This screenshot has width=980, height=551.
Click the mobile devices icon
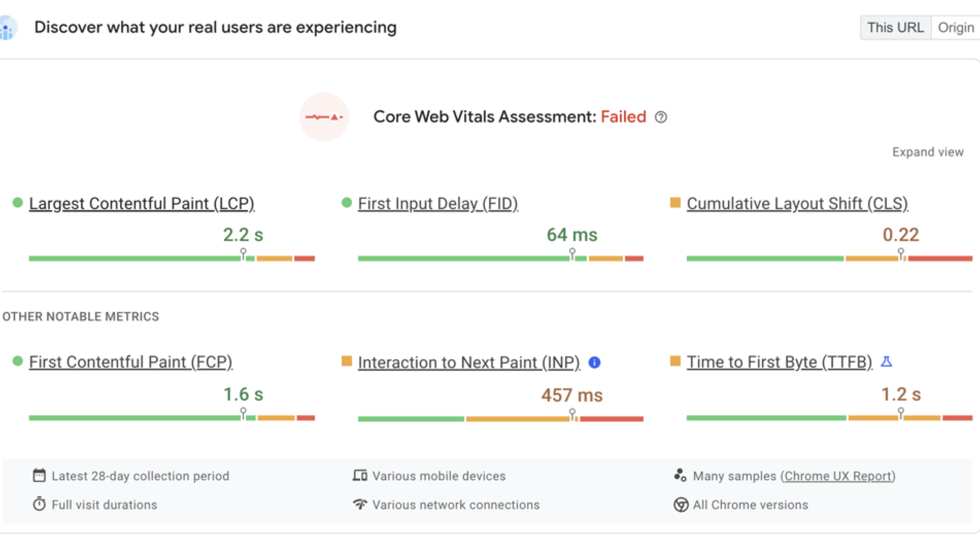pyautogui.click(x=360, y=475)
